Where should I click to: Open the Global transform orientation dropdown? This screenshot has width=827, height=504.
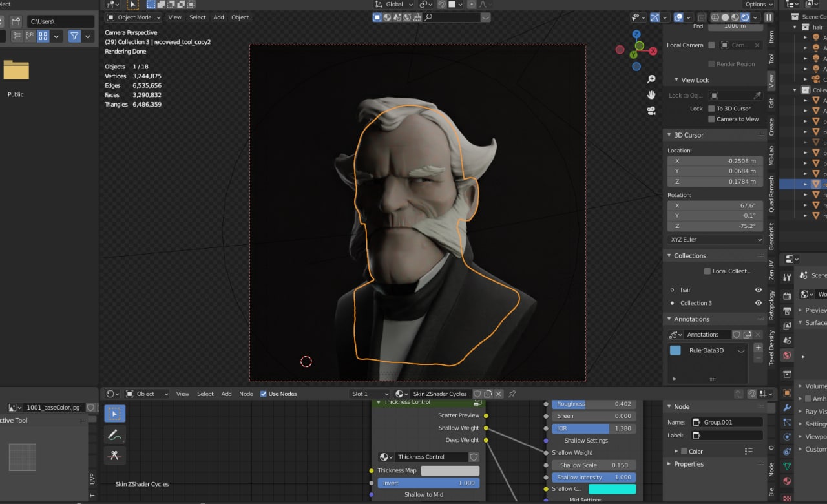point(393,4)
